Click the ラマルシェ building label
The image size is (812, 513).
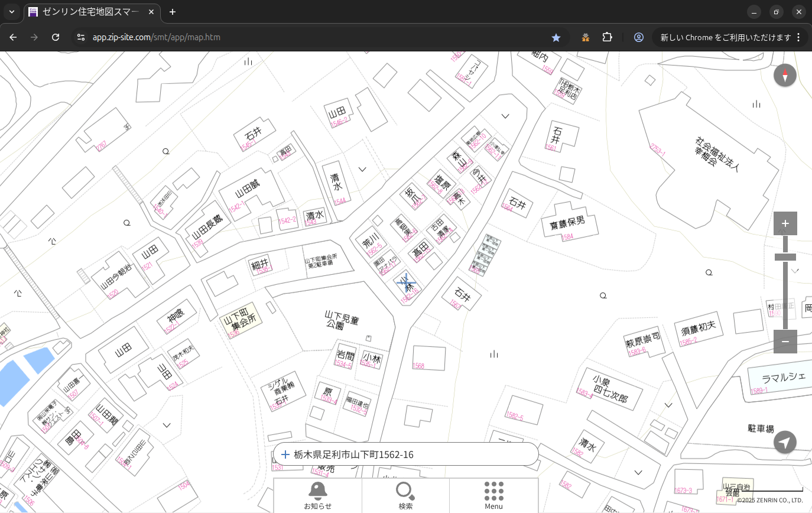click(x=784, y=377)
